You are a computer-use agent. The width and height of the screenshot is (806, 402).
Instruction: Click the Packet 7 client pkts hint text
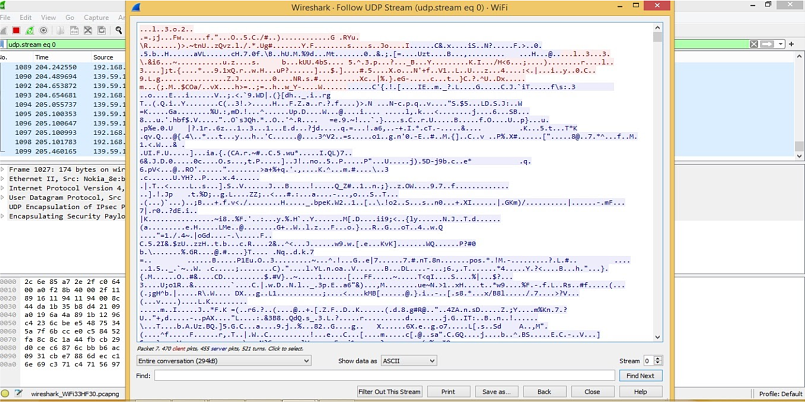219,349
